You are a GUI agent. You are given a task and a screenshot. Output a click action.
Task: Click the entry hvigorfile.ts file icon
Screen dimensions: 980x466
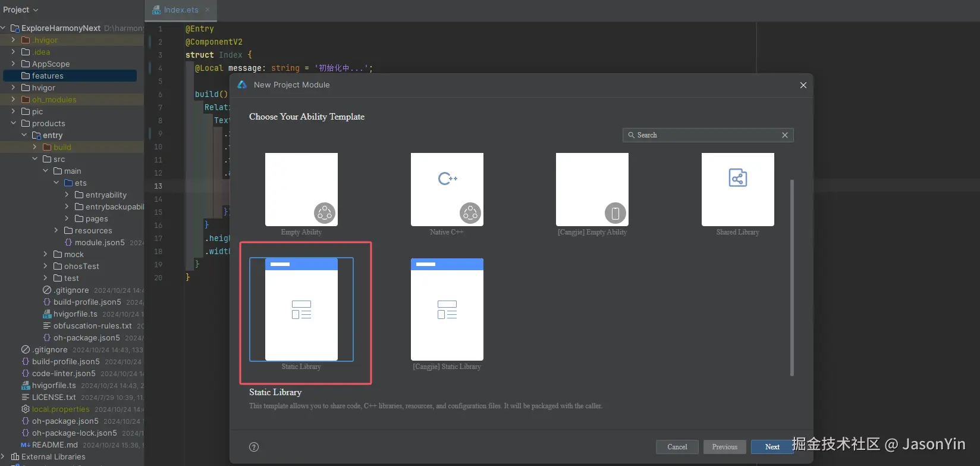(x=47, y=314)
